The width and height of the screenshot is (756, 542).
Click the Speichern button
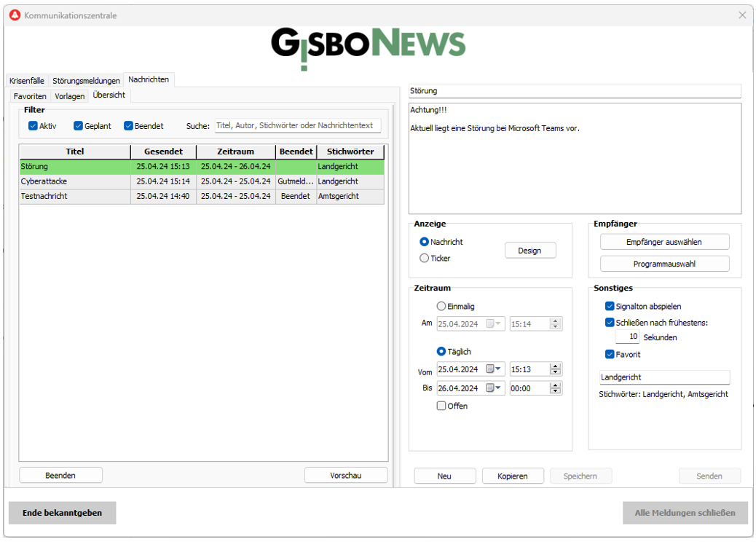tap(580, 476)
